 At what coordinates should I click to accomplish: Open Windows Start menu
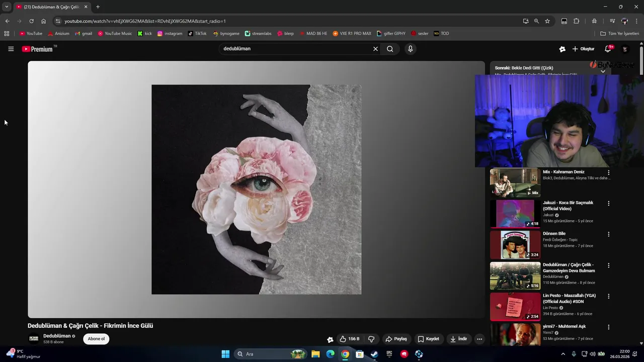(225, 354)
